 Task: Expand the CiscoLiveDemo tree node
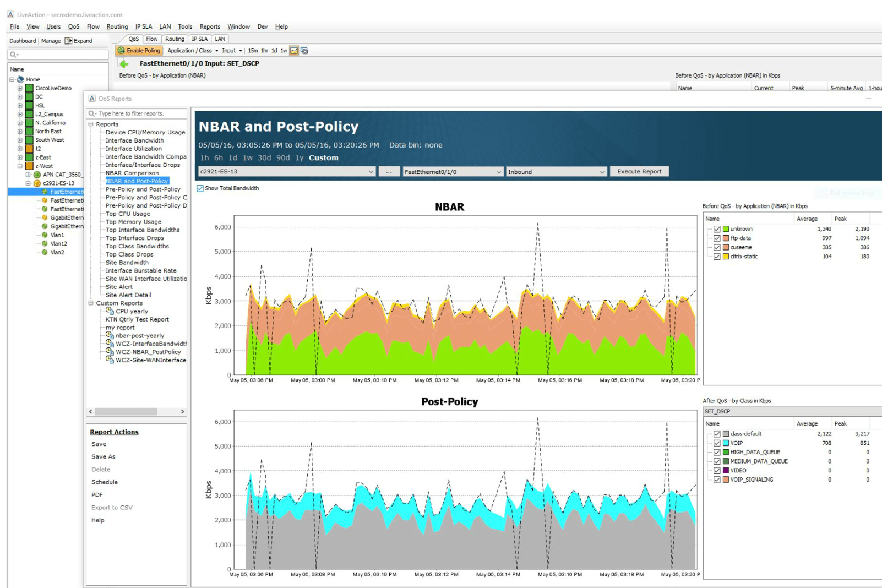pyautogui.click(x=20, y=88)
